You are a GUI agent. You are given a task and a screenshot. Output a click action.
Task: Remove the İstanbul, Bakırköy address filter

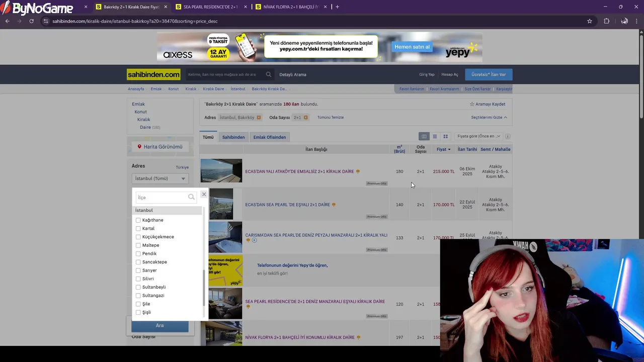point(259,118)
